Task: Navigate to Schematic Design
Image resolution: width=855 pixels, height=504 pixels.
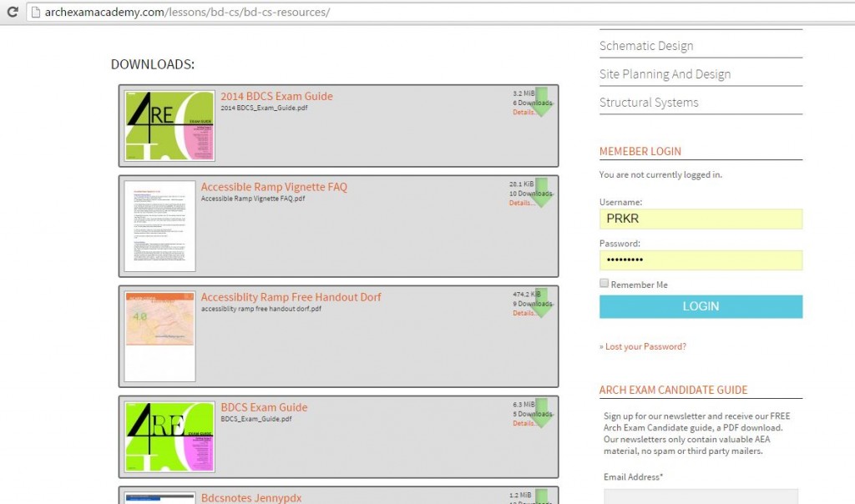Action: click(647, 45)
